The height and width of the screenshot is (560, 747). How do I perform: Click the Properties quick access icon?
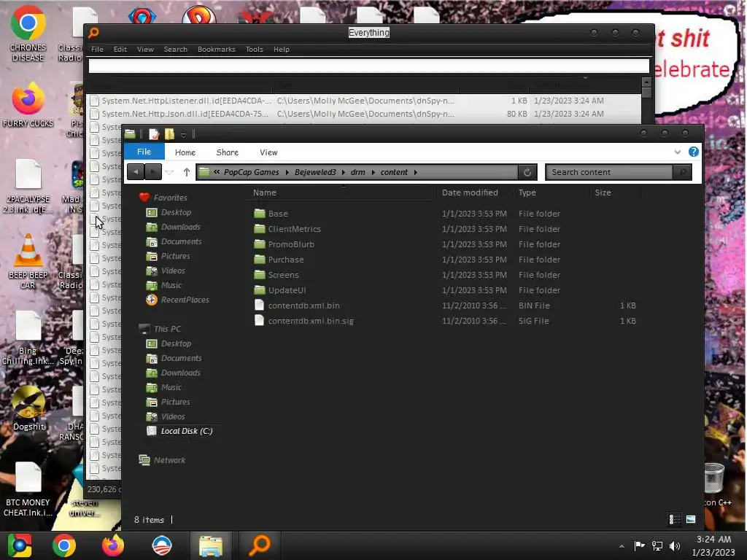tap(153, 134)
